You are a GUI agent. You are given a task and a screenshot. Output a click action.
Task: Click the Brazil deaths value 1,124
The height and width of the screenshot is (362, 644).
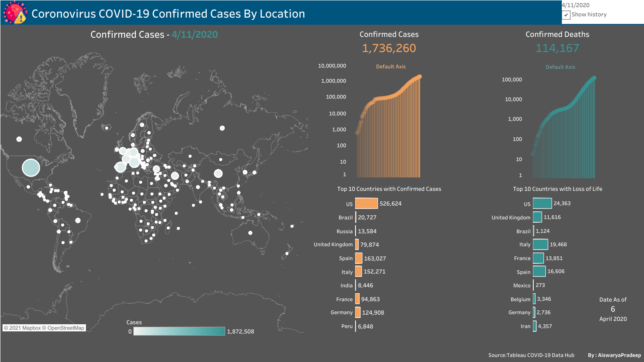click(543, 231)
